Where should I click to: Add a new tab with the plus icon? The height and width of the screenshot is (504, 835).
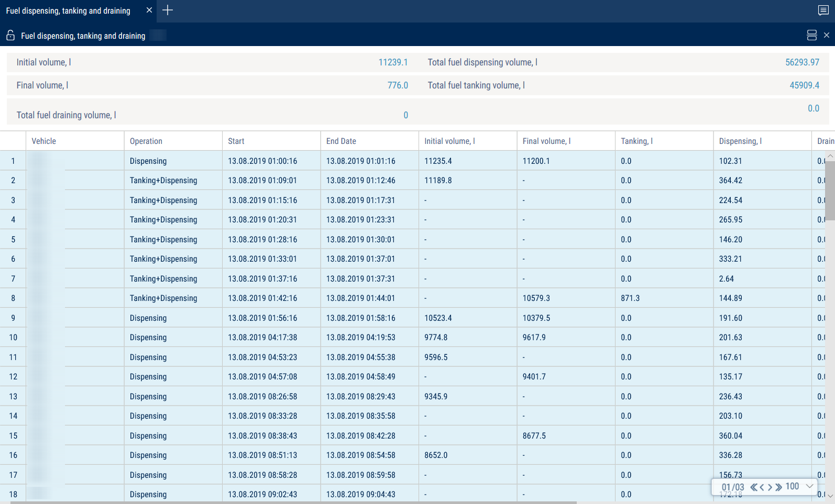pyautogui.click(x=168, y=10)
